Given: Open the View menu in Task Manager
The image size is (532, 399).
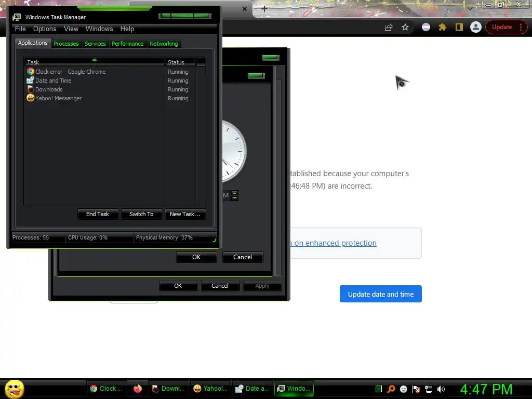Looking at the screenshot, I should click(71, 29).
